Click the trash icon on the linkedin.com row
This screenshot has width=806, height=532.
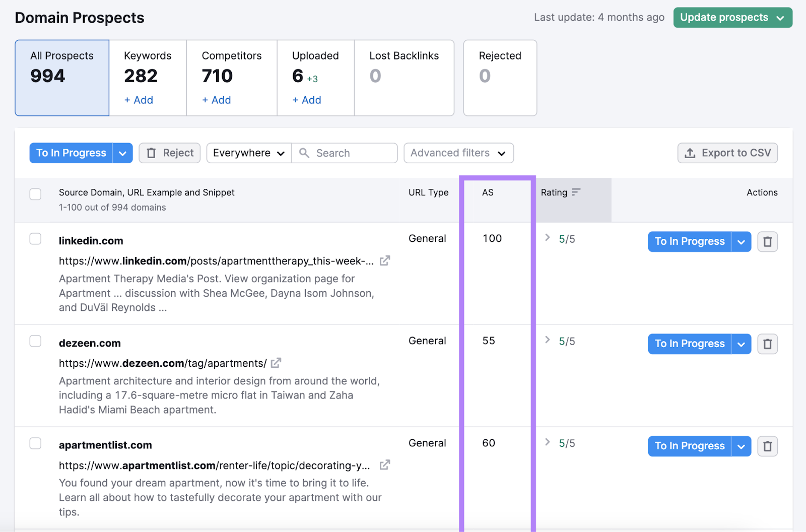click(x=767, y=241)
